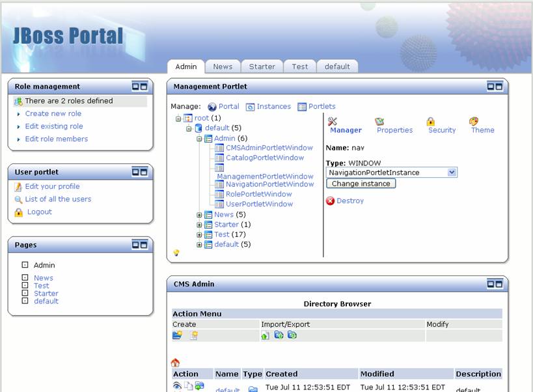
Task: Click the root node icon in the tree
Action: click(x=188, y=119)
